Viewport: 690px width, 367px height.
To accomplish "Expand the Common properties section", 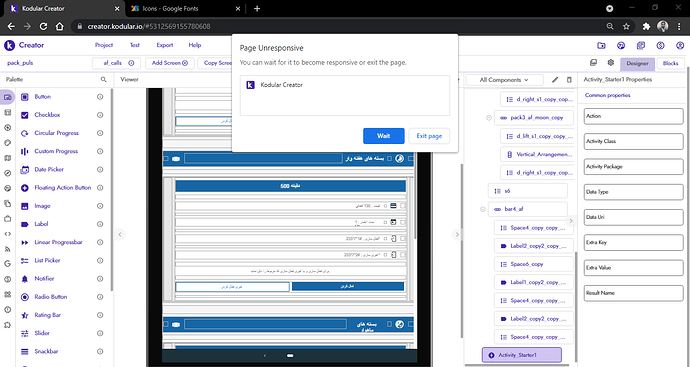I will pyautogui.click(x=607, y=95).
